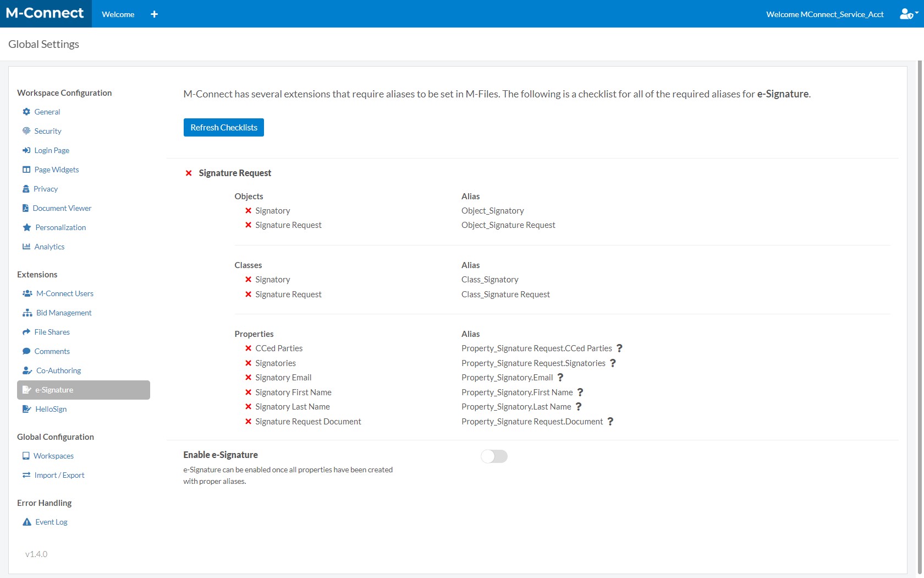924x578 pixels.
Task: Open the HelloSign extension settings
Action: coord(51,409)
